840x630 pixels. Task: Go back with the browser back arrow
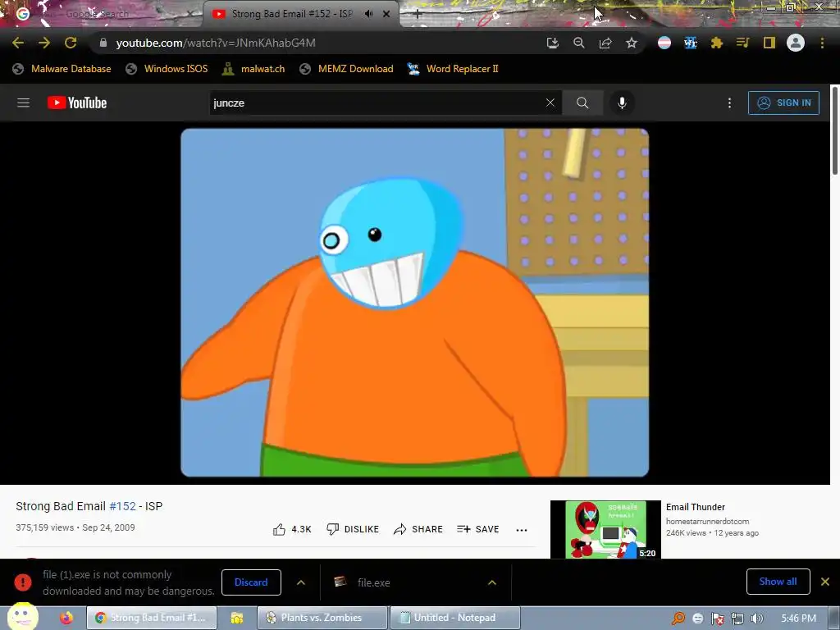click(18, 43)
